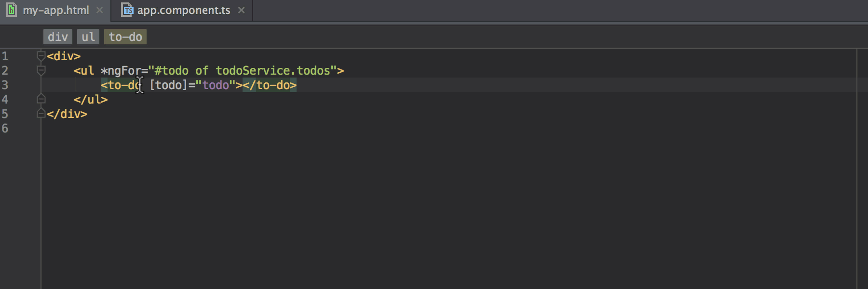Click line number 6 in the gutter
Image resolution: width=868 pixels, height=289 pixels.
[x=5, y=128]
